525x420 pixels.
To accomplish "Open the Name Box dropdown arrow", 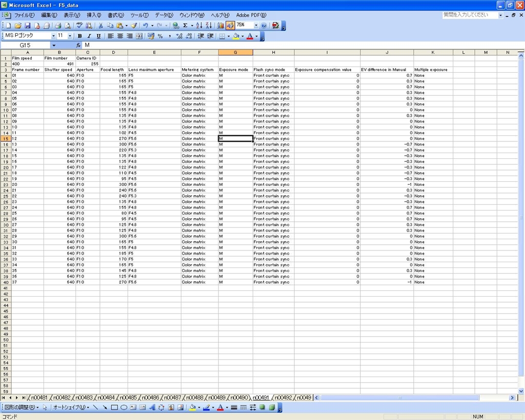I will pos(53,46).
